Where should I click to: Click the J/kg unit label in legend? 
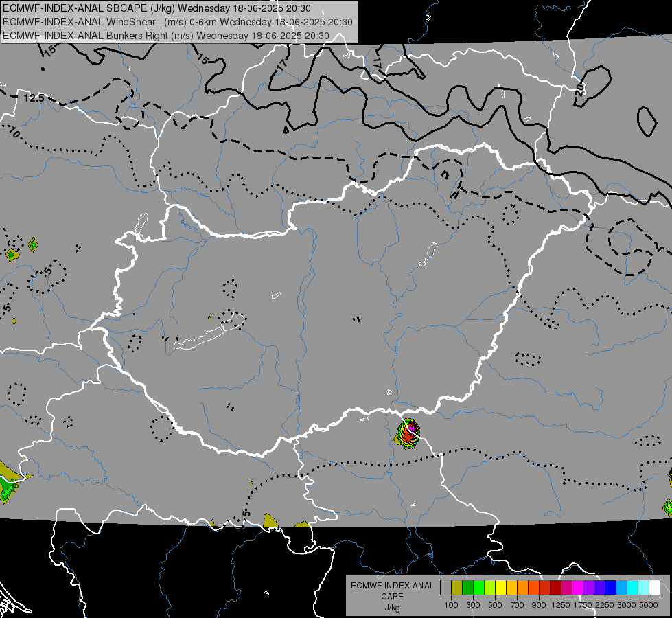(392, 608)
